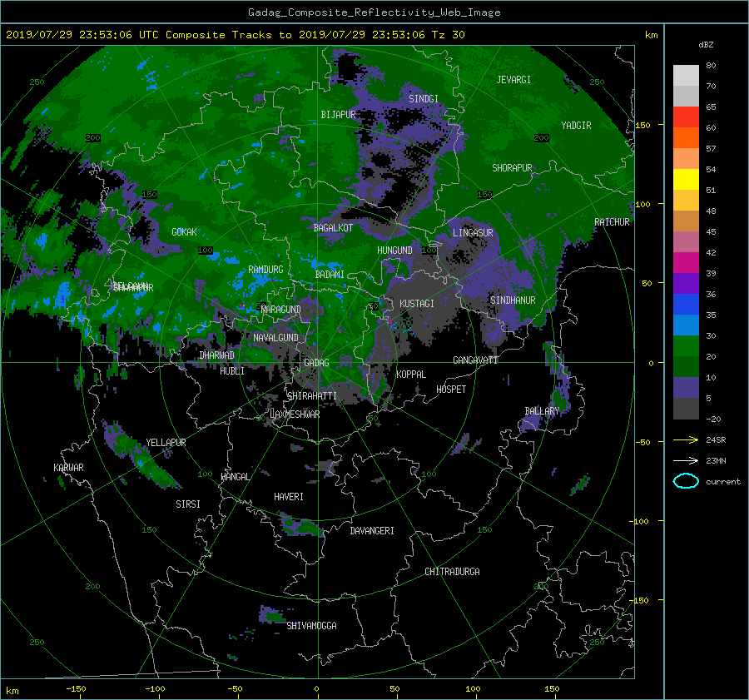Click the GADAG radar center label

[316, 363]
